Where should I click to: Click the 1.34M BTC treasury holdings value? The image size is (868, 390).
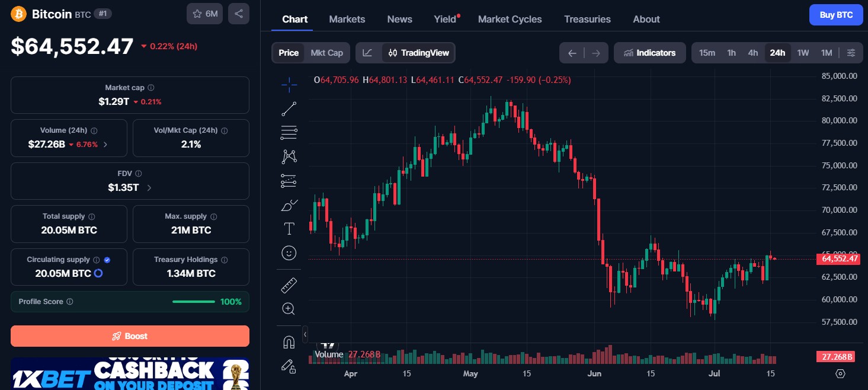pos(191,273)
